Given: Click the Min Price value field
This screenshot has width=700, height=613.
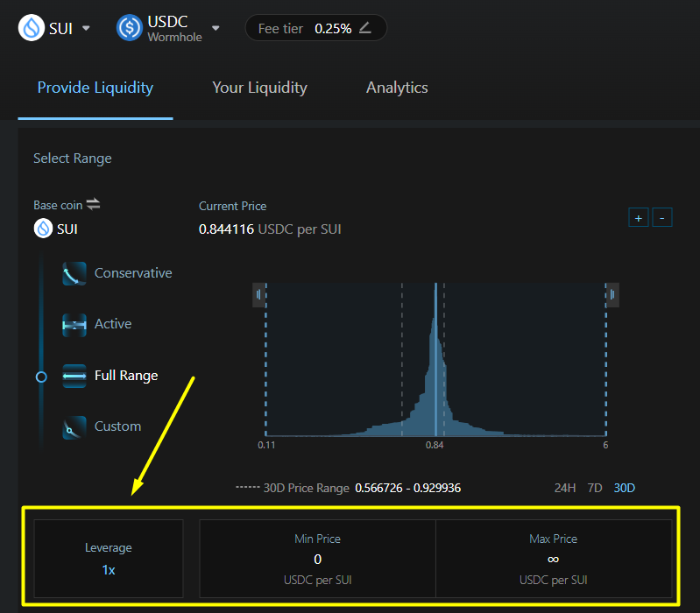Looking at the screenshot, I should click(x=317, y=559).
